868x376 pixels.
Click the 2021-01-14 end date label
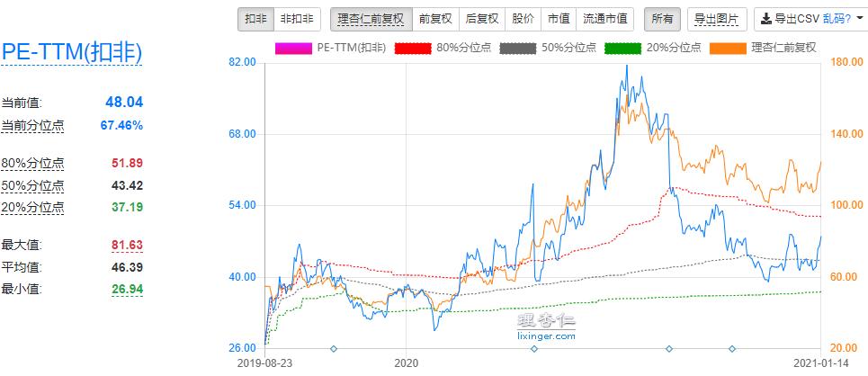[820, 363]
